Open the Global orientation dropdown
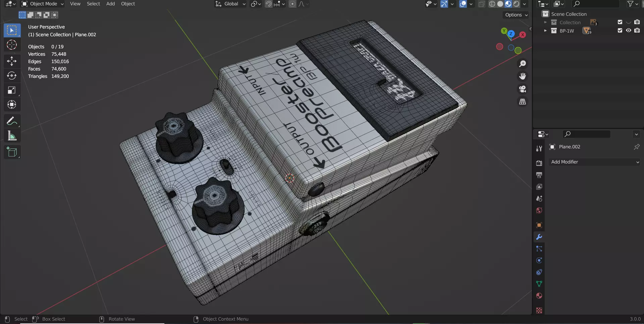The height and width of the screenshot is (324, 644). coord(230,4)
